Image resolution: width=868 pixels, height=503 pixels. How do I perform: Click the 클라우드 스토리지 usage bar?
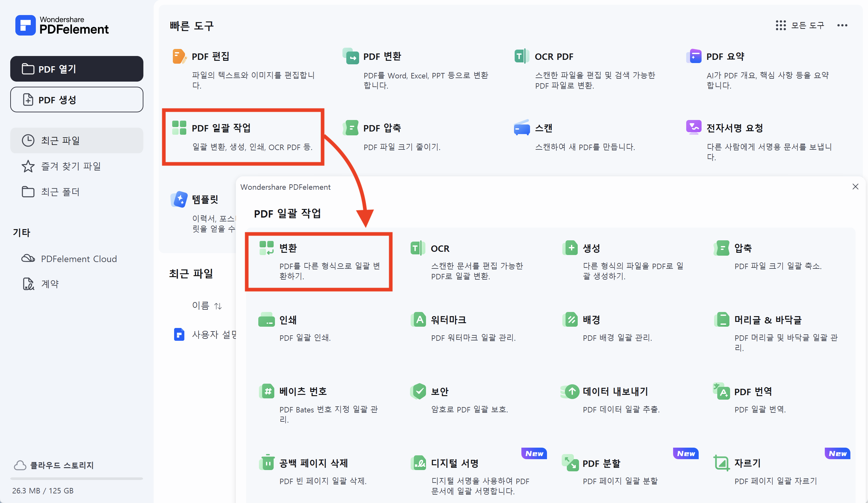pos(77,478)
